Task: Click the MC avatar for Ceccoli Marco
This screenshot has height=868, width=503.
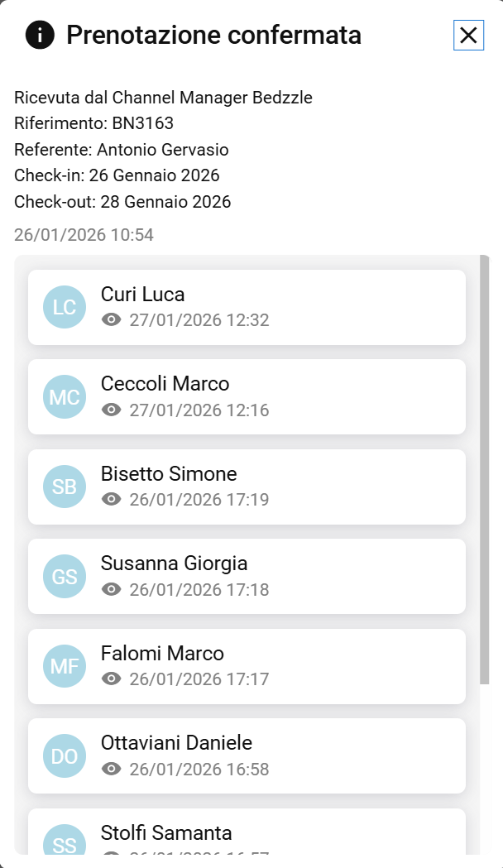Action: pos(65,396)
